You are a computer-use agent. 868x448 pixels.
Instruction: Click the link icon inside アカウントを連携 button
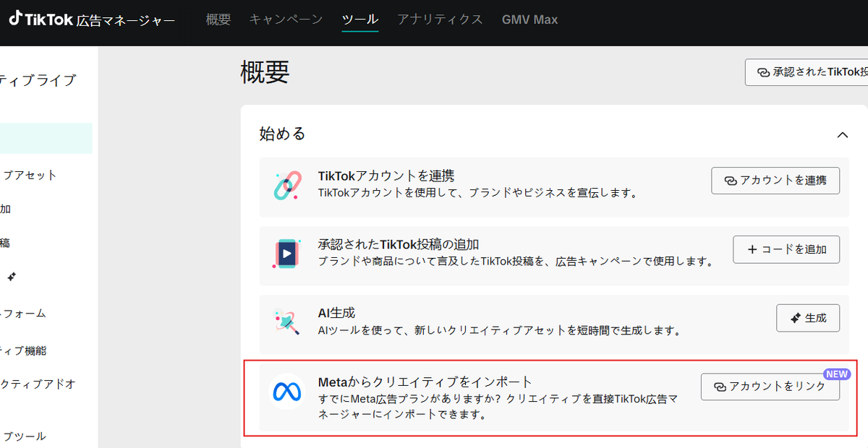coord(731,181)
